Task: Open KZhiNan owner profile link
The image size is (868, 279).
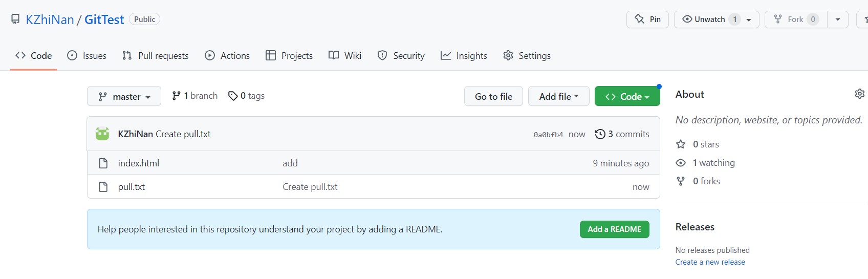Action: coord(50,19)
